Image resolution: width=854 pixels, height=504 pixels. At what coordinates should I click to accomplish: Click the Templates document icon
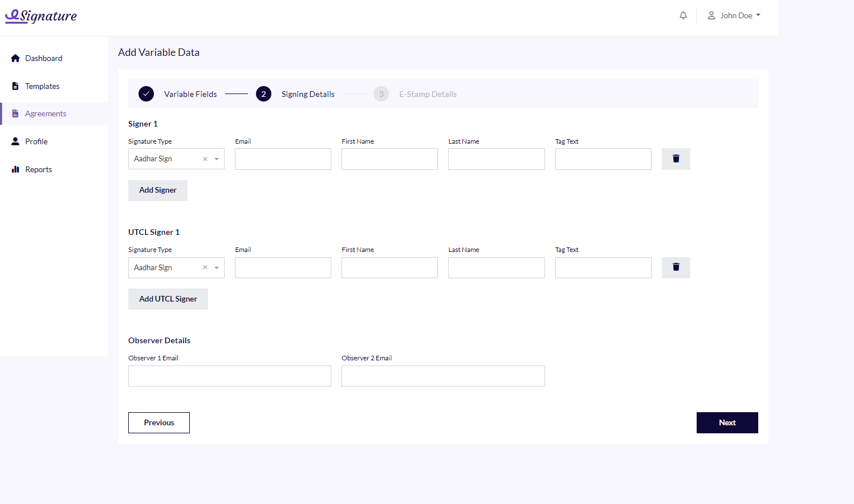tap(15, 86)
